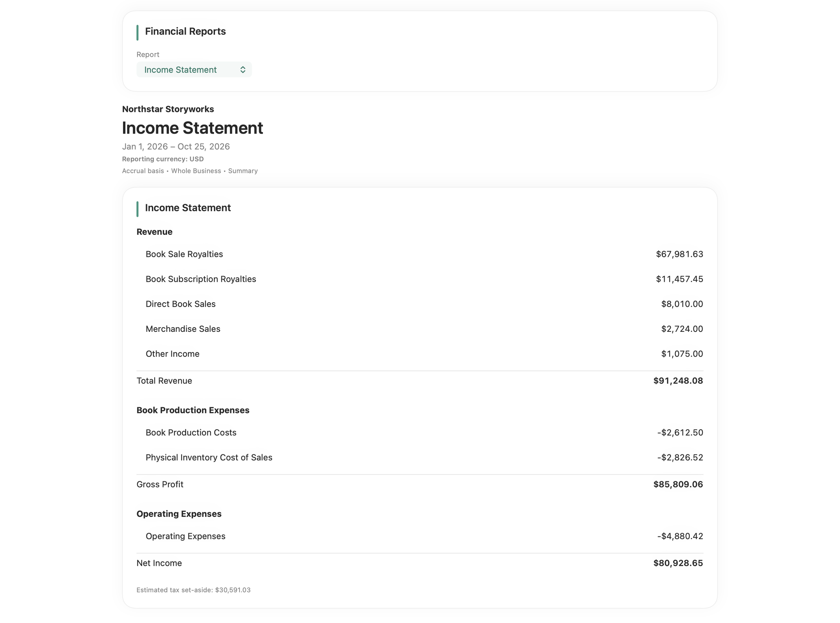Select the Book Production Costs row label
840x623 pixels.
pyautogui.click(x=191, y=433)
